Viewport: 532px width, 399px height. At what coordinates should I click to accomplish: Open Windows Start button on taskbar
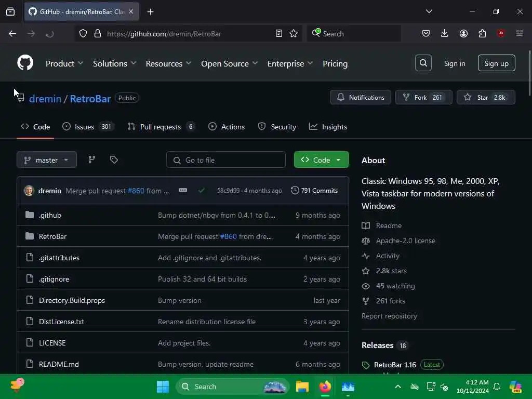163,387
